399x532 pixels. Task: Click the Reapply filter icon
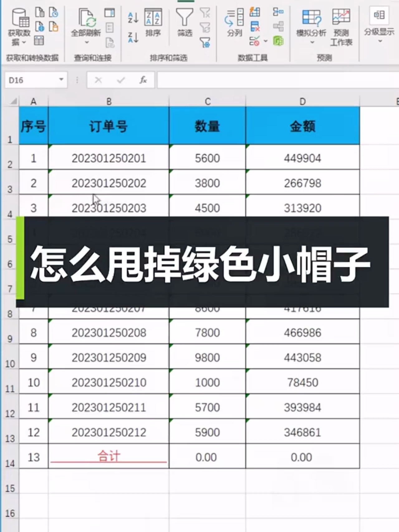point(205,27)
